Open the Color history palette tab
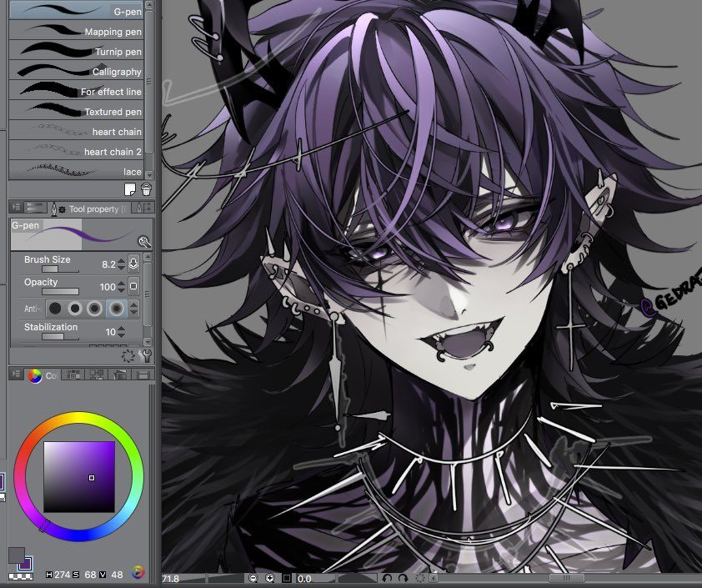The width and height of the screenshot is (702, 588). pyautogui.click(x=143, y=374)
